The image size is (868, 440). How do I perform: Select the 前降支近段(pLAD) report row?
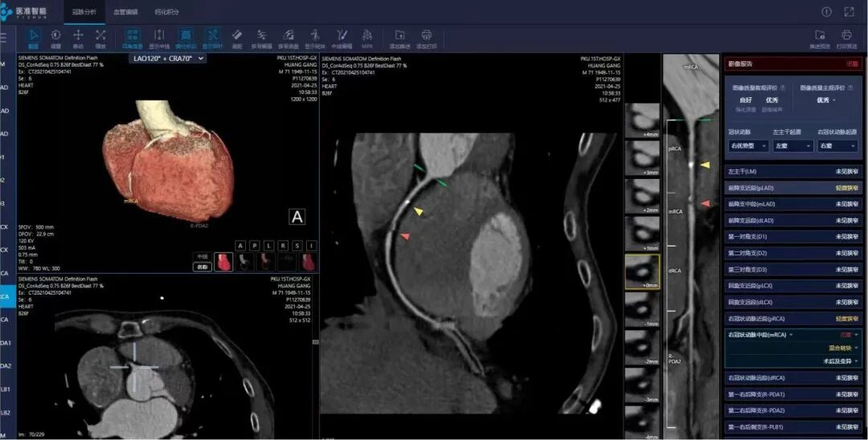793,188
